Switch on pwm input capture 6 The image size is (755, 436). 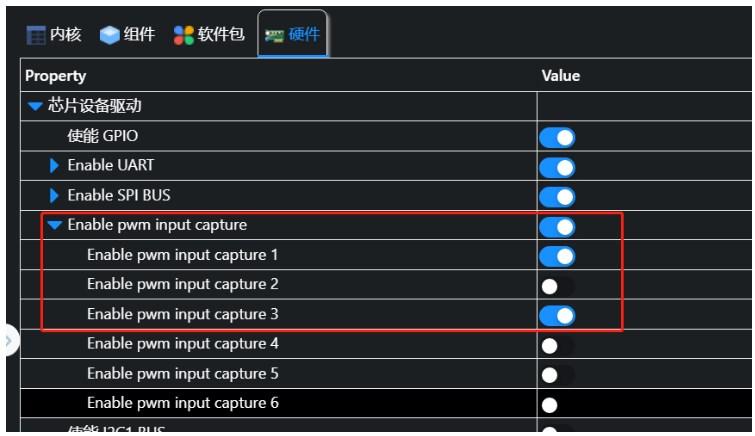coord(557,405)
